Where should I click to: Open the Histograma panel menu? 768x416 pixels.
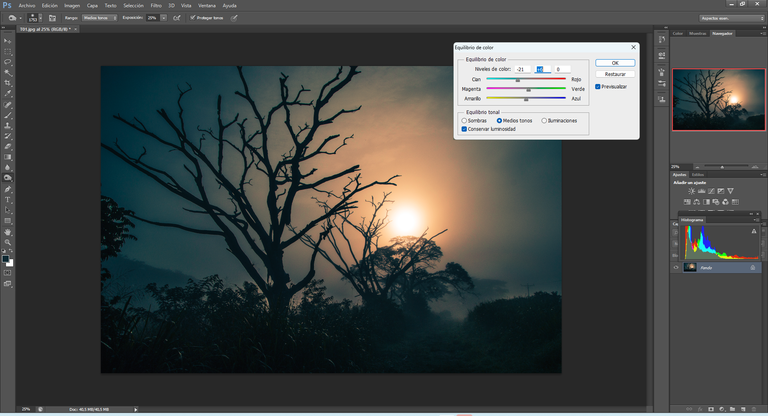click(757, 220)
